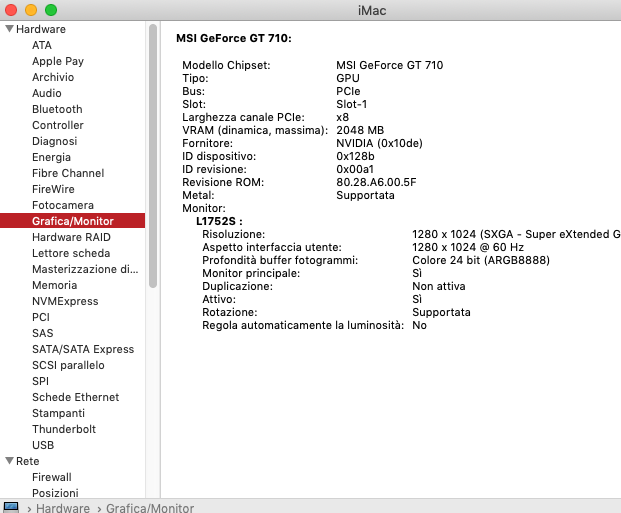Open the Archivio entry
This screenshot has width=621, height=513.
point(53,77)
